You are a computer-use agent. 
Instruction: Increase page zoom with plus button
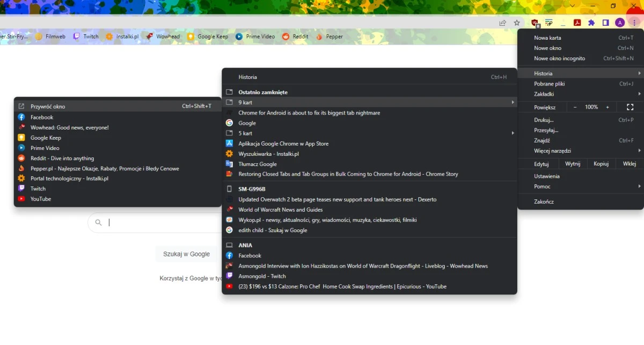(608, 107)
